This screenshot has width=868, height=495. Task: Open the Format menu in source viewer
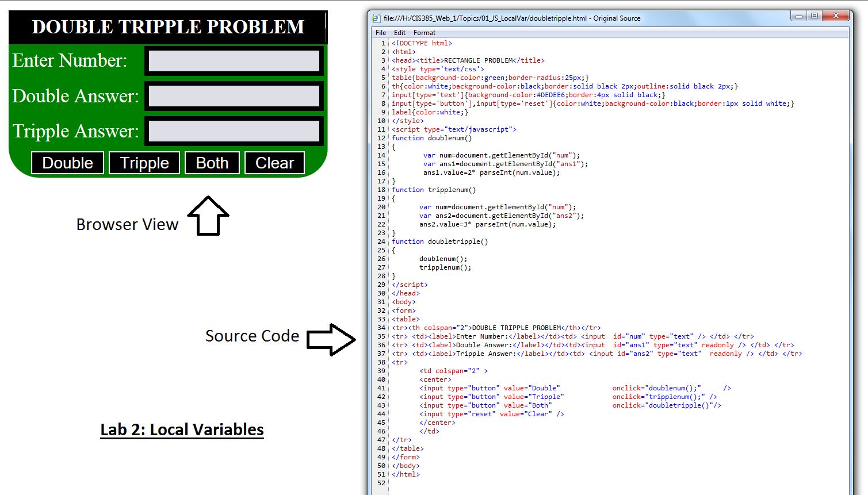pos(424,33)
